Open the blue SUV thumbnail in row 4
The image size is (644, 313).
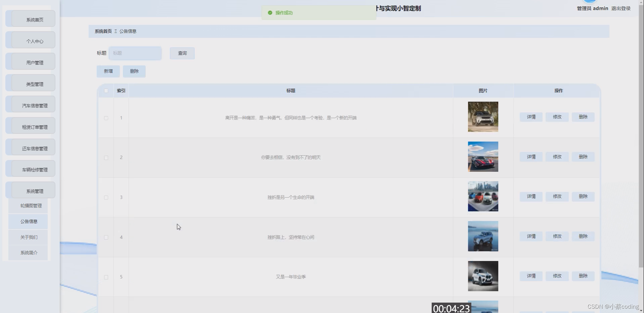point(483,236)
